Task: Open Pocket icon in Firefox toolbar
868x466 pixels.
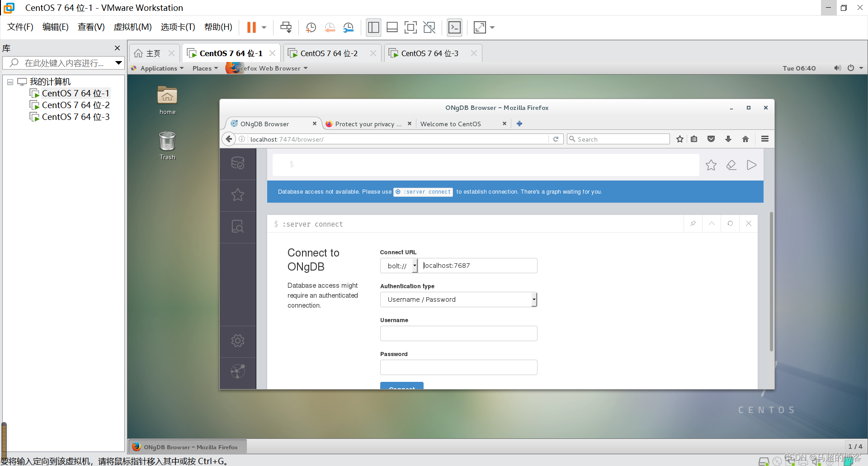Action: pyautogui.click(x=711, y=139)
